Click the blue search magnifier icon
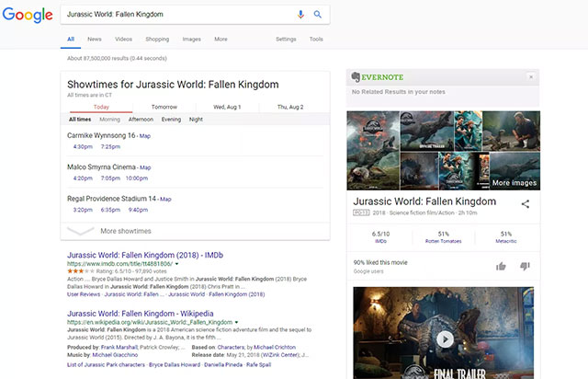 (318, 15)
